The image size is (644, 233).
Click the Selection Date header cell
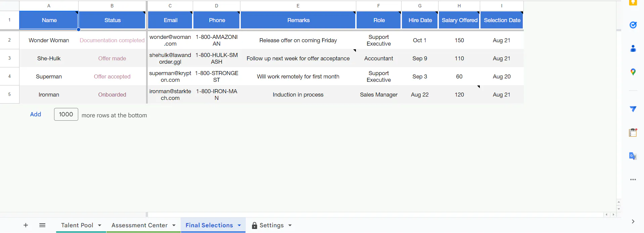pos(502,20)
